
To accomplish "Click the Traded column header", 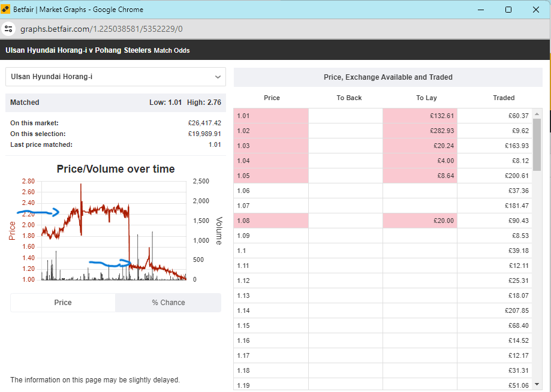I will tap(504, 98).
